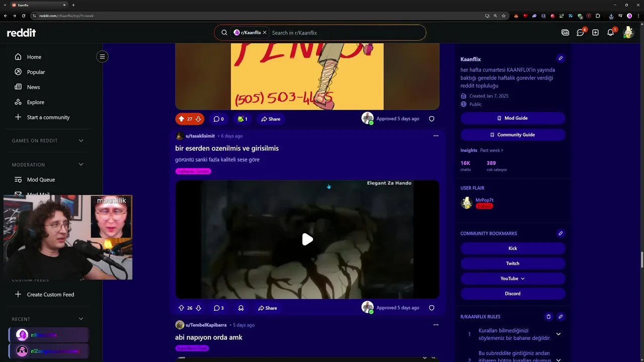Upvote the post with 26 votes

181,308
